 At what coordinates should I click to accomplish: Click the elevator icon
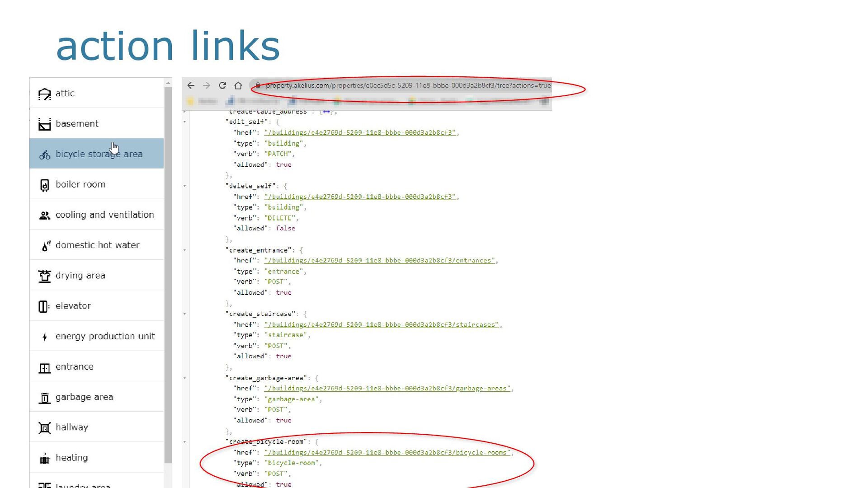[43, 306]
